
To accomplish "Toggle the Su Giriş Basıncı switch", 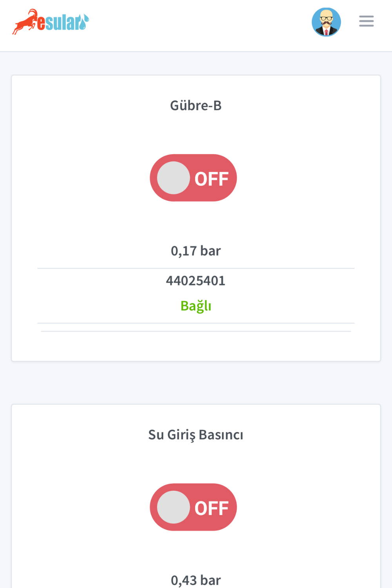I will click(193, 507).
